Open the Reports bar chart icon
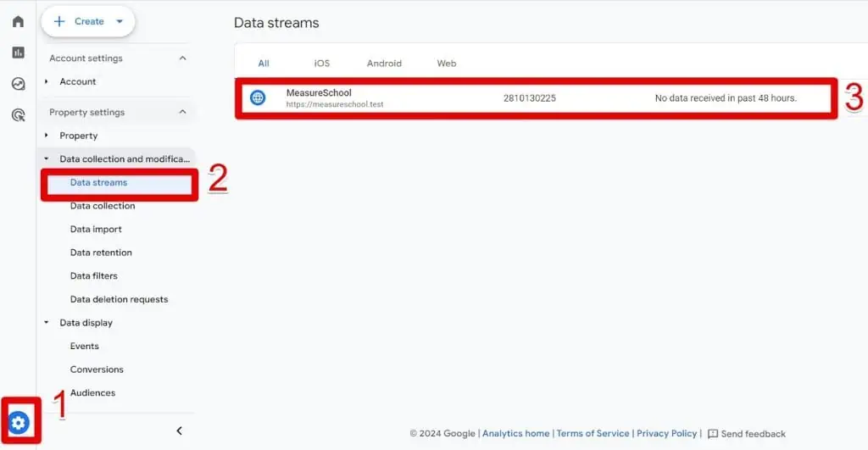Image resolution: width=868 pixels, height=450 pixels. tap(19, 53)
